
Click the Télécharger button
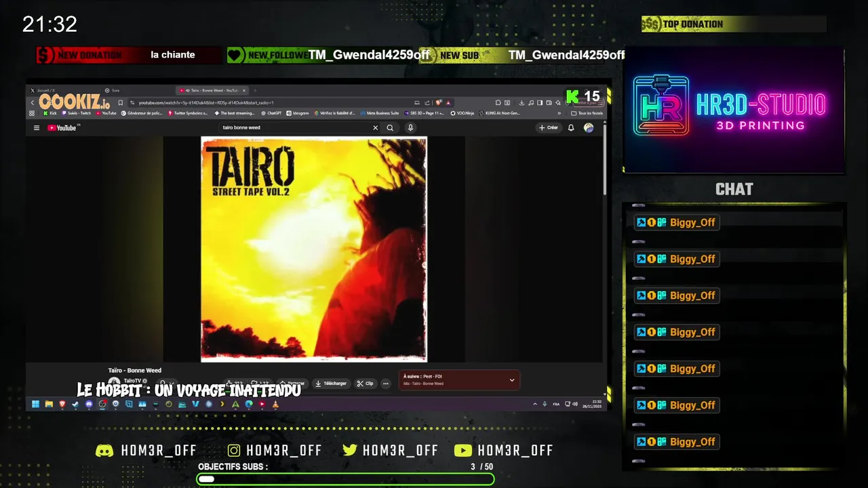(x=331, y=383)
